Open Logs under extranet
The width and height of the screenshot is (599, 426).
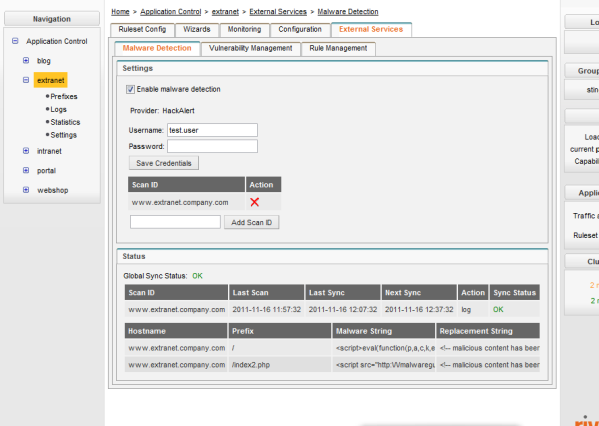[x=58, y=110]
